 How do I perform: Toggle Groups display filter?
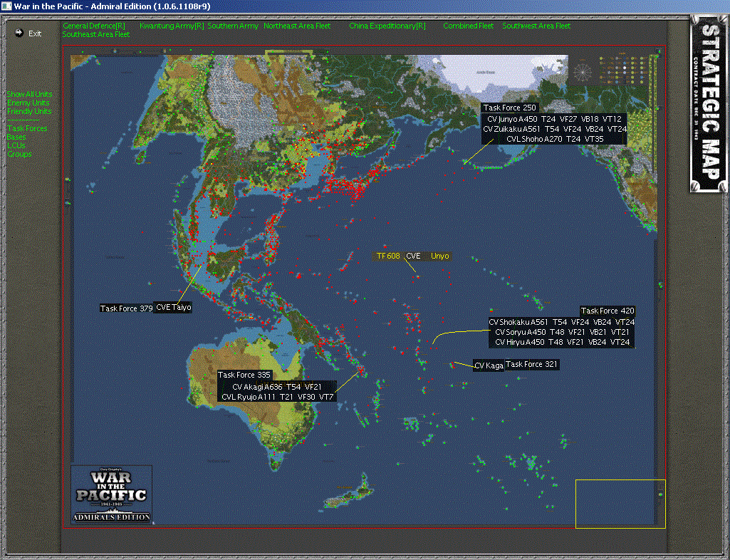(19, 154)
